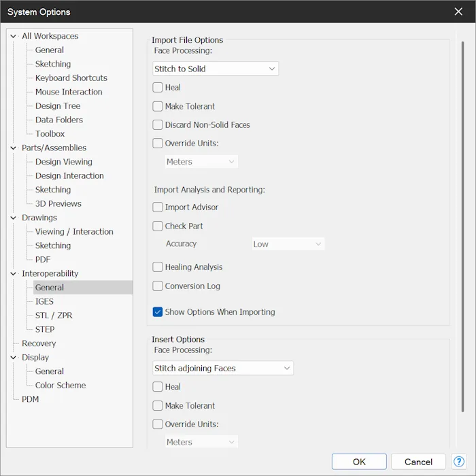Select Sketching under All Workspaces
Image resolution: width=476 pixels, height=476 pixels.
(x=53, y=64)
